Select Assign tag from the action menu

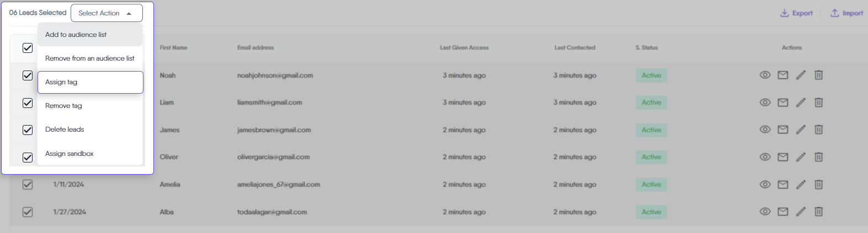[61, 82]
